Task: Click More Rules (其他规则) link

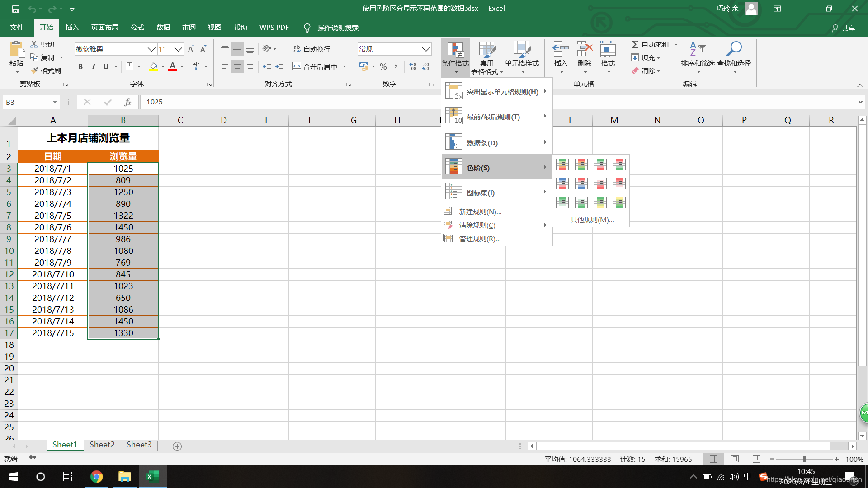Action: (x=592, y=220)
